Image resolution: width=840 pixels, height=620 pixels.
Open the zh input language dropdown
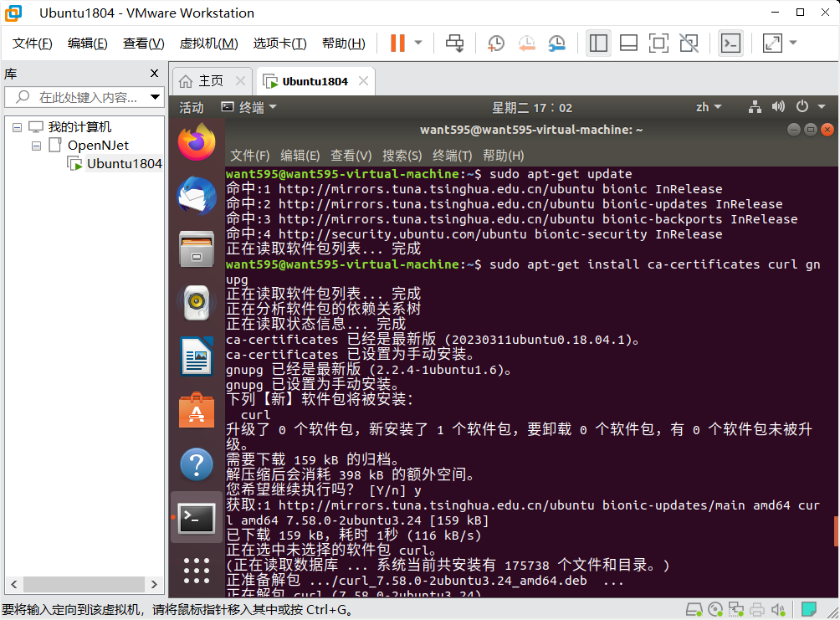click(x=708, y=107)
